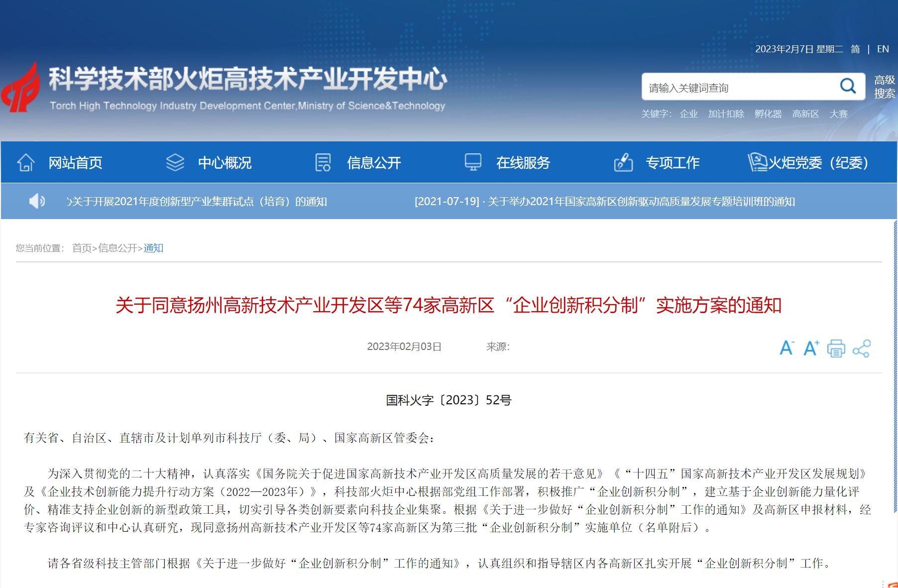Open 网站首页 menu
The height and width of the screenshot is (588, 898).
tap(75, 163)
